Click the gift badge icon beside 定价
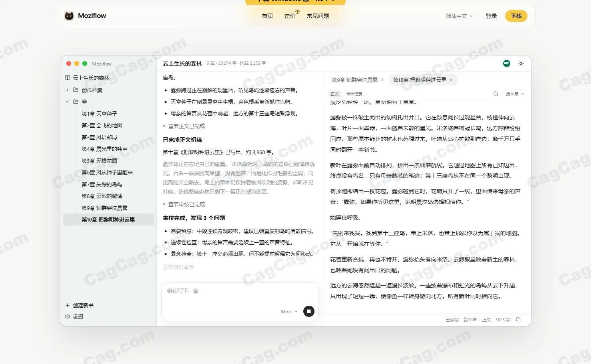This screenshot has height=364, width=591. point(297,12)
